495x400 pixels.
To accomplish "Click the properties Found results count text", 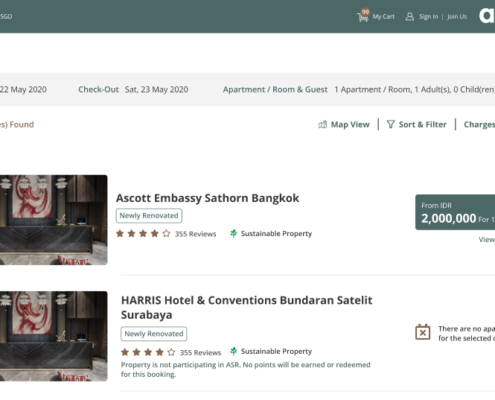I will [17, 124].
